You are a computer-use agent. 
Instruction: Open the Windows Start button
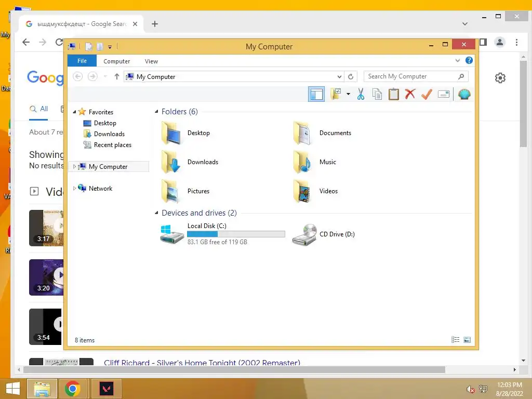coord(13,389)
